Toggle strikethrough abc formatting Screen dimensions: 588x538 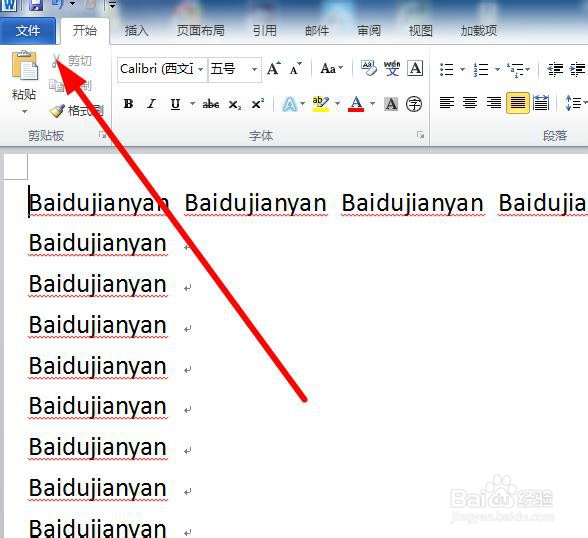point(211,104)
